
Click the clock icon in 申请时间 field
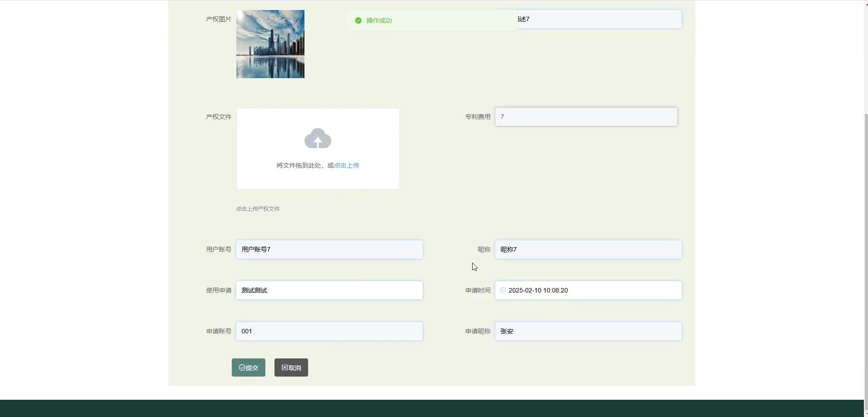point(503,290)
